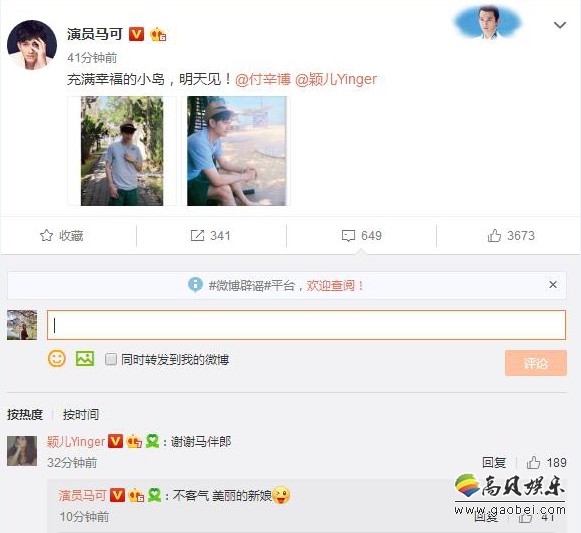581x533 pixels.
Task: Open the emoji picker smiley icon
Action: pos(57,358)
